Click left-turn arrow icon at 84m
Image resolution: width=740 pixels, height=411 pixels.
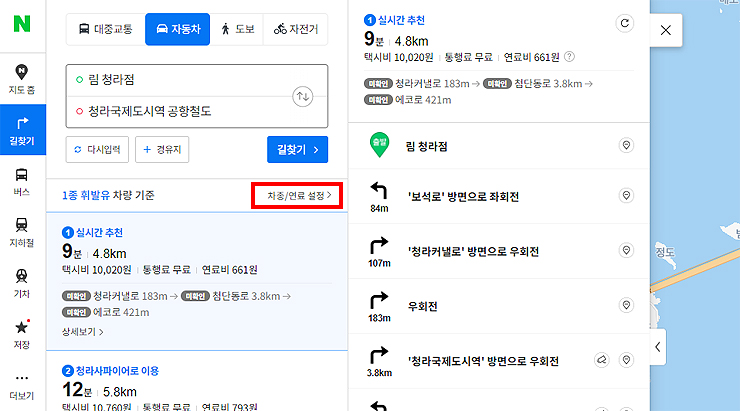pos(379,191)
